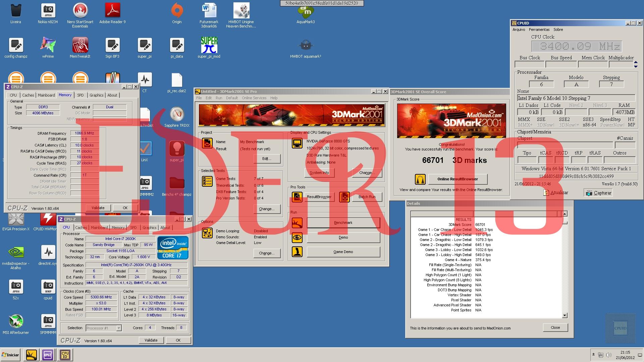The height and width of the screenshot is (362, 644).
Task: Open Futuremark 3dmark06 document icon
Action: pos(209,15)
